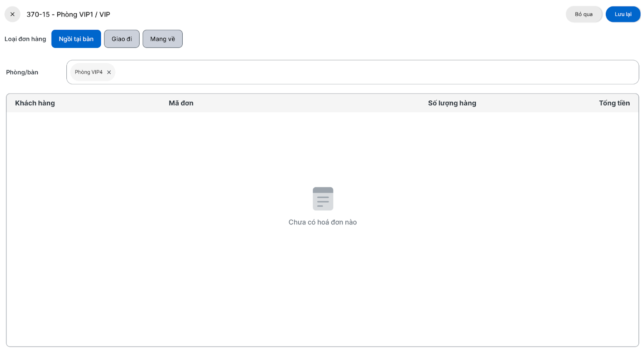The height and width of the screenshot is (353, 644).
Task: Select the Ngồi tại bàn order type
Action: coord(76,39)
